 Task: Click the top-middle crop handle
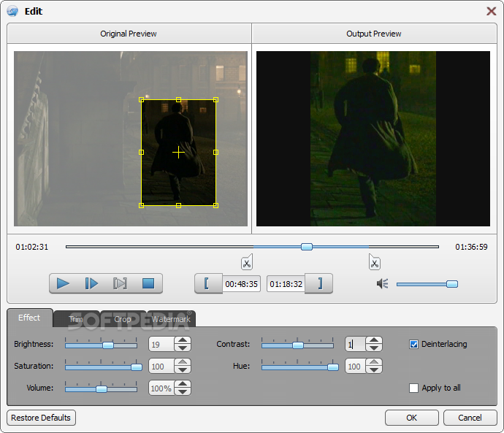pyautogui.click(x=178, y=100)
